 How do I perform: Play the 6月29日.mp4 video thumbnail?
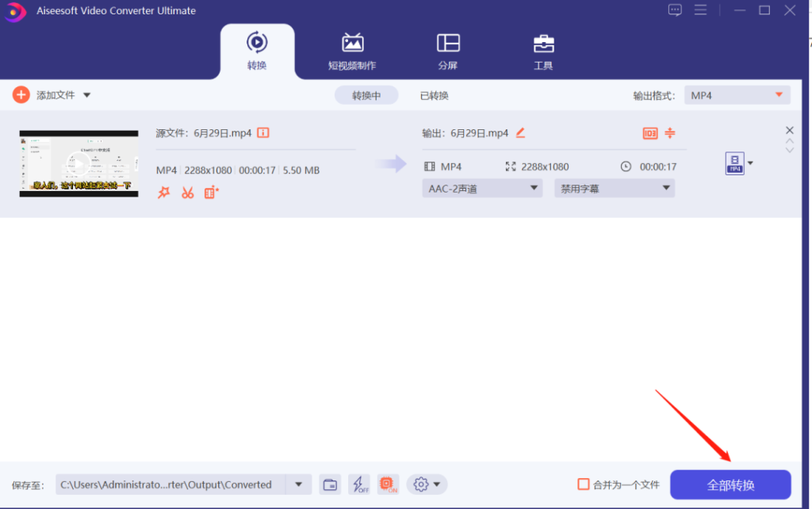pyautogui.click(x=79, y=163)
